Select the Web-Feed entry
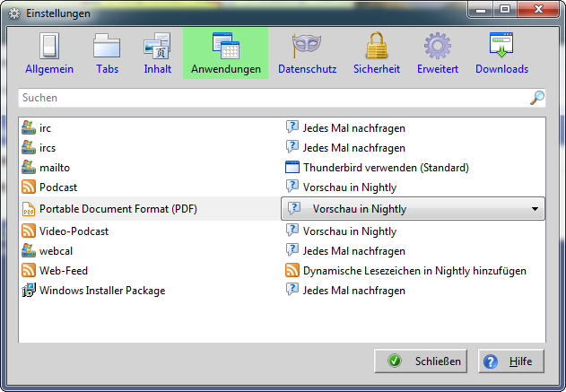 [x=63, y=271]
